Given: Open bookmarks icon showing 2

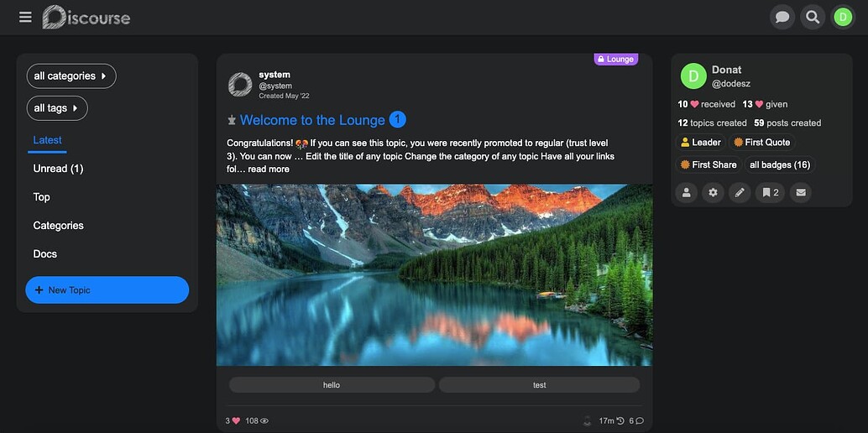Looking at the screenshot, I should pos(768,193).
